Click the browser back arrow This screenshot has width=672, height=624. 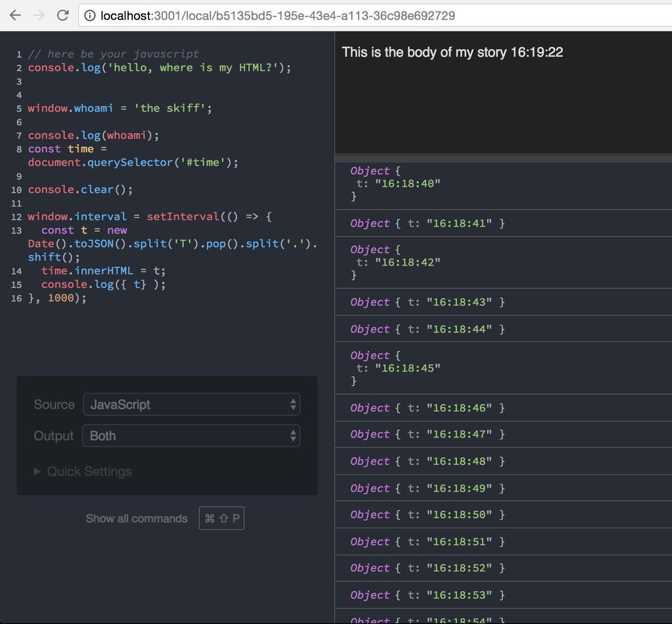[15, 16]
